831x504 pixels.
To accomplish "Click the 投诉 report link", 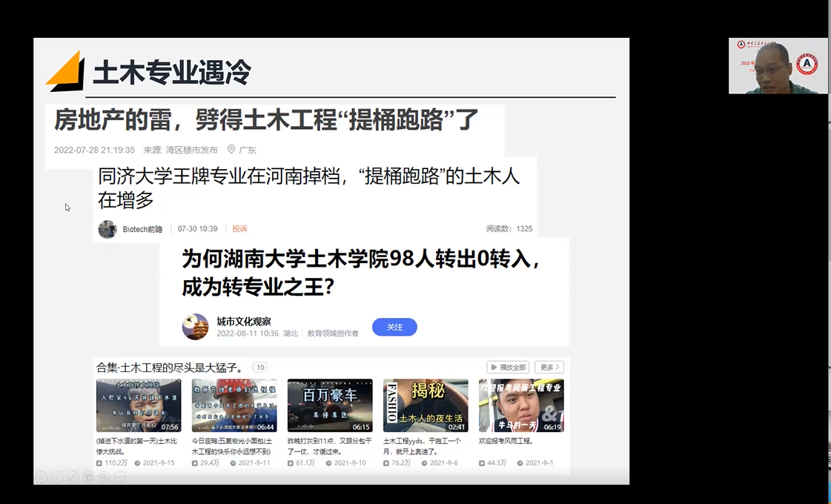I will [239, 229].
